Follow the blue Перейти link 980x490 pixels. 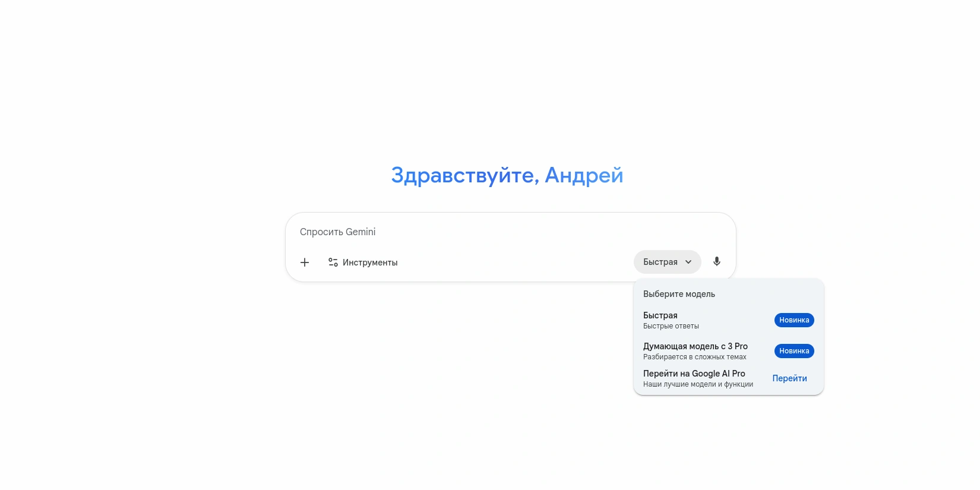pos(789,378)
